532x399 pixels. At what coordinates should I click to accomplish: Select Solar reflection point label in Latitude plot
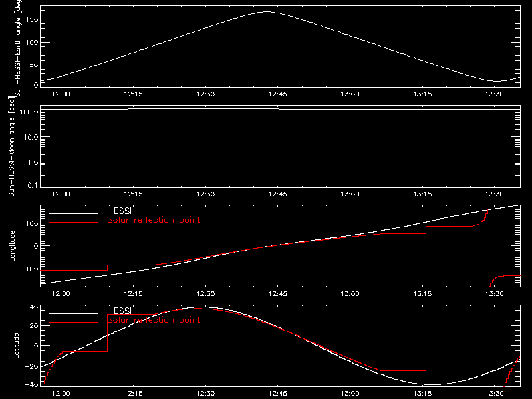[x=154, y=320]
